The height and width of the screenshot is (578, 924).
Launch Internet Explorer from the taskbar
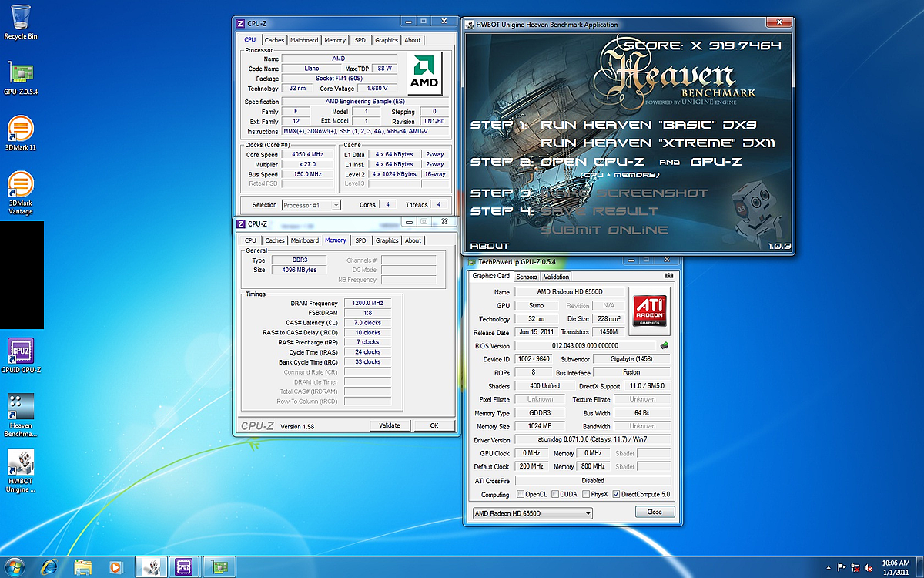(51, 566)
